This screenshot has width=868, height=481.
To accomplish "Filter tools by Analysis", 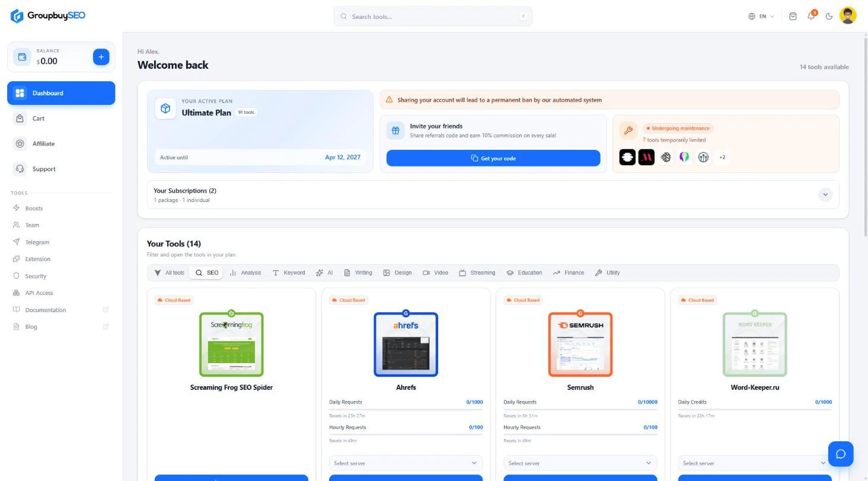I will click(x=245, y=272).
